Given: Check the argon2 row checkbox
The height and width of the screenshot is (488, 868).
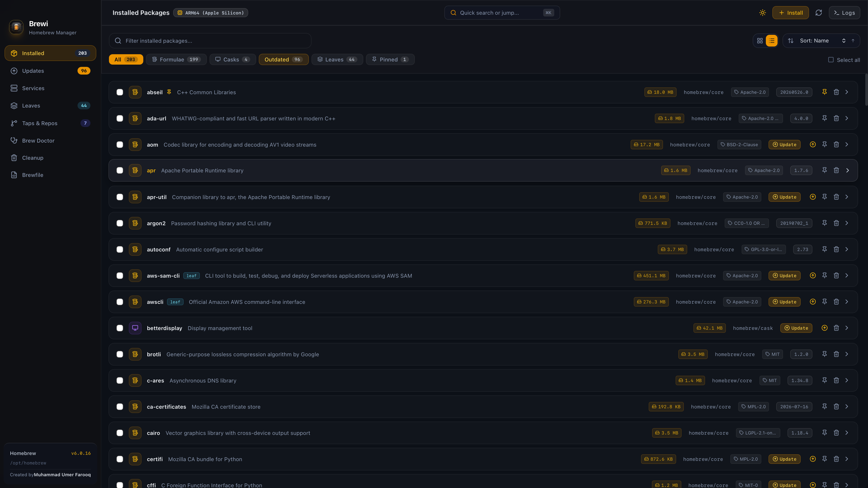Looking at the screenshot, I should (120, 223).
